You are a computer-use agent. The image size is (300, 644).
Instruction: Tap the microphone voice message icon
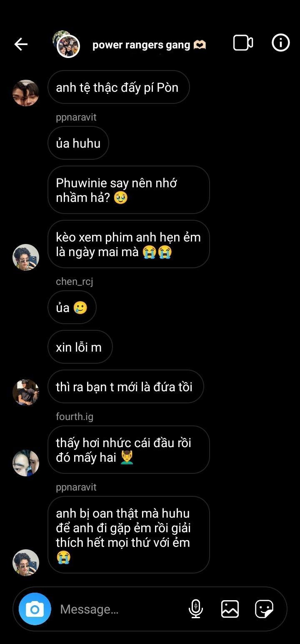[x=195, y=609]
